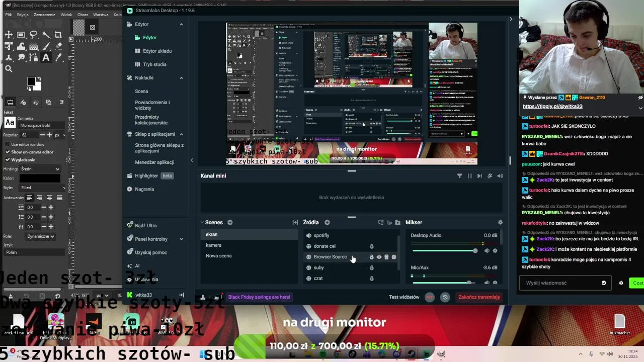Viewport: 644px width, 362px height.
Task: Toggle lock on czat source
Action: pos(372,279)
